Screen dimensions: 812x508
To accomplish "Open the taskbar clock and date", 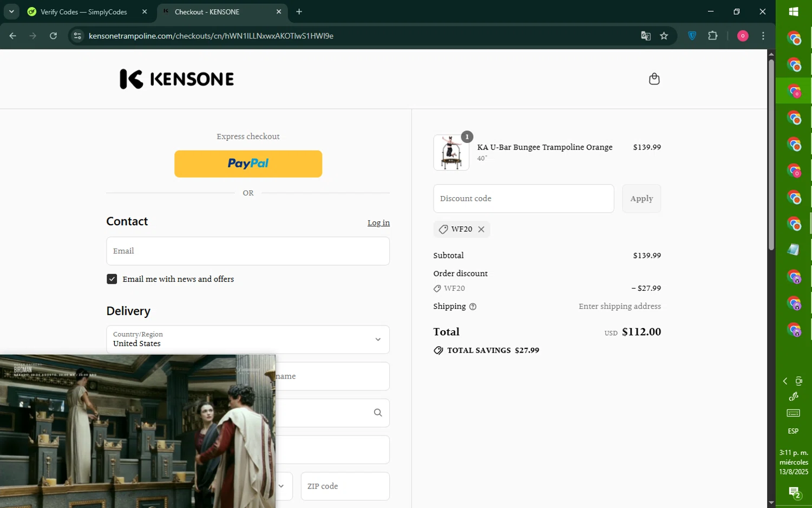I will [794, 462].
